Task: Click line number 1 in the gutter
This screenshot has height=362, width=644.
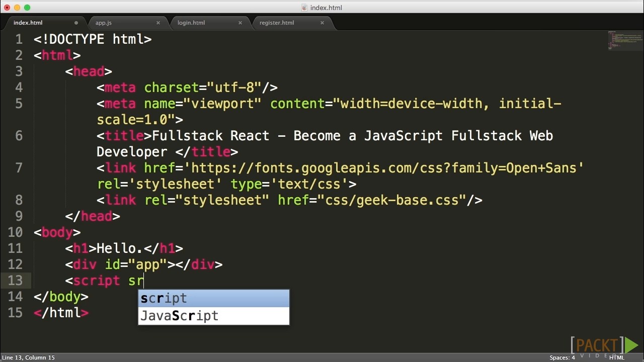Action: [19, 39]
